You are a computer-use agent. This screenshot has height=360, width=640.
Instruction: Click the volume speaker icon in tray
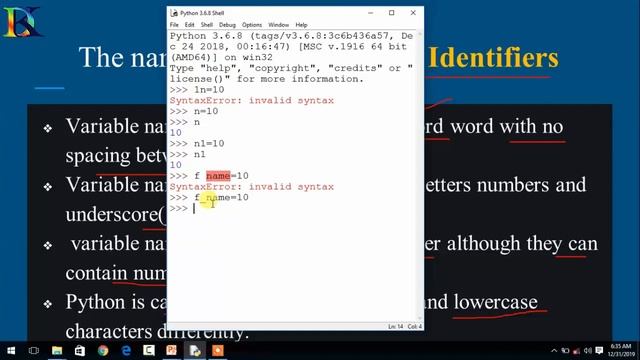[x=588, y=351]
